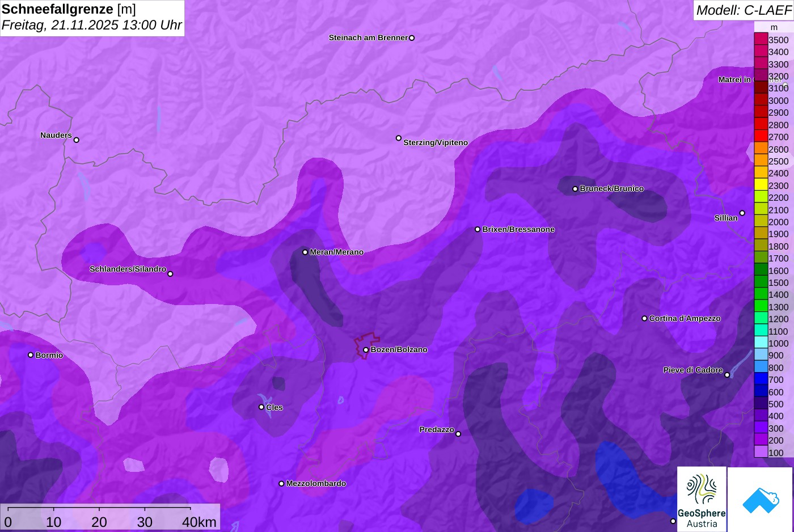Pick the Brixen/Bressanone marker dot

tap(478, 229)
